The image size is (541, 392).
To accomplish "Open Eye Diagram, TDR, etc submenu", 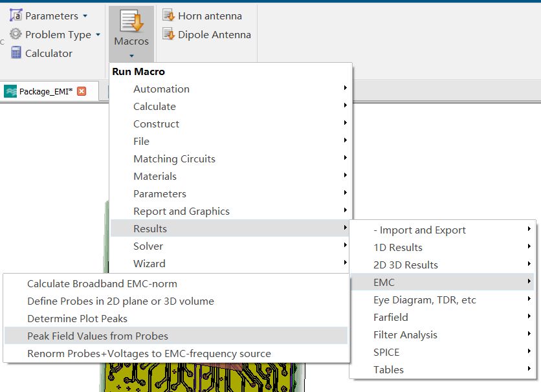I will [443, 299].
